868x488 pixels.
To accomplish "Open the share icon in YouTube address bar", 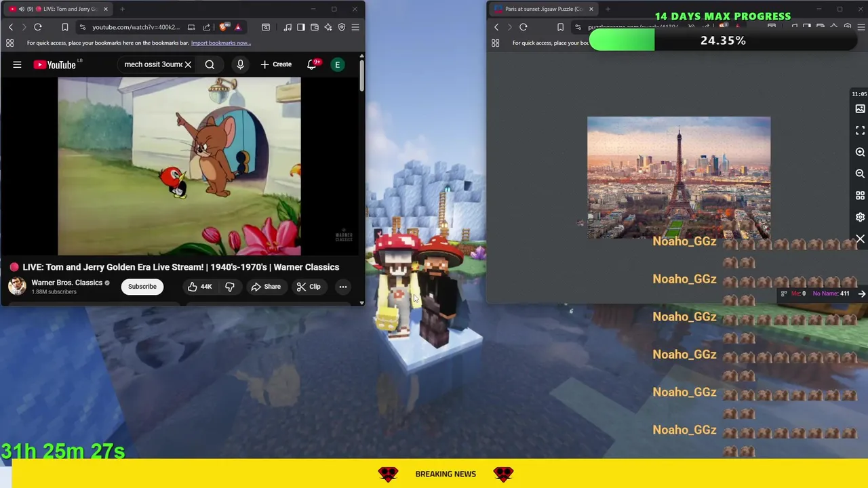I will click(206, 27).
